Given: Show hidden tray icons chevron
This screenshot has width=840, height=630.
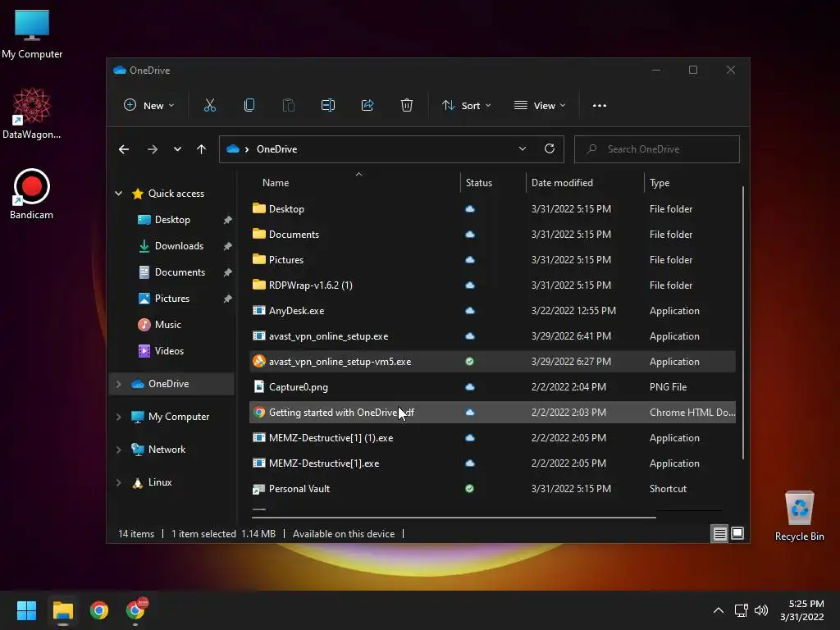Looking at the screenshot, I should point(719,610).
